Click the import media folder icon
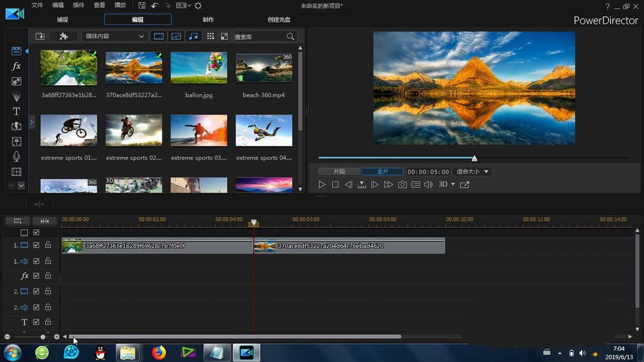This screenshot has height=362, width=644. coord(40,37)
